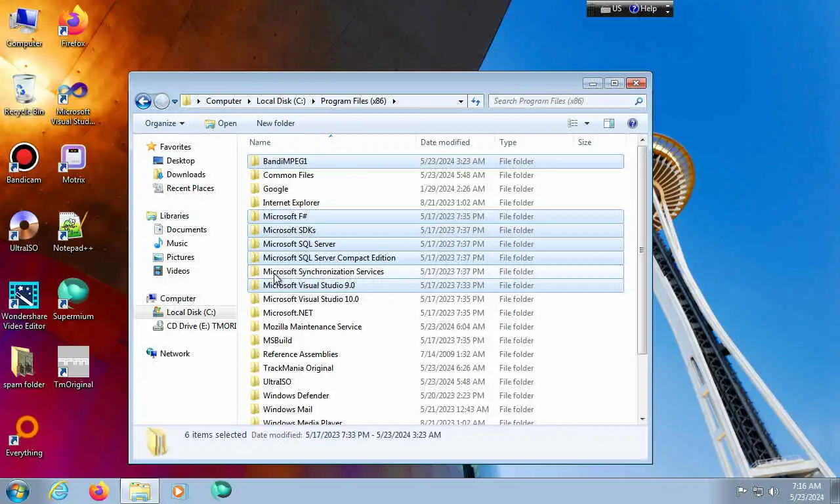This screenshot has width=840, height=504.
Task: Select Recent Places in navigation pane
Action: (x=190, y=188)
